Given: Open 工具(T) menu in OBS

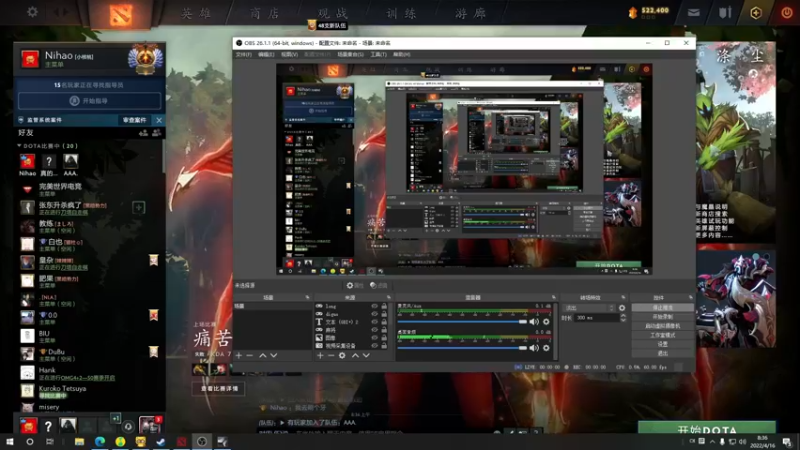Looking at the screenshot, I should [x=379, y=54].
